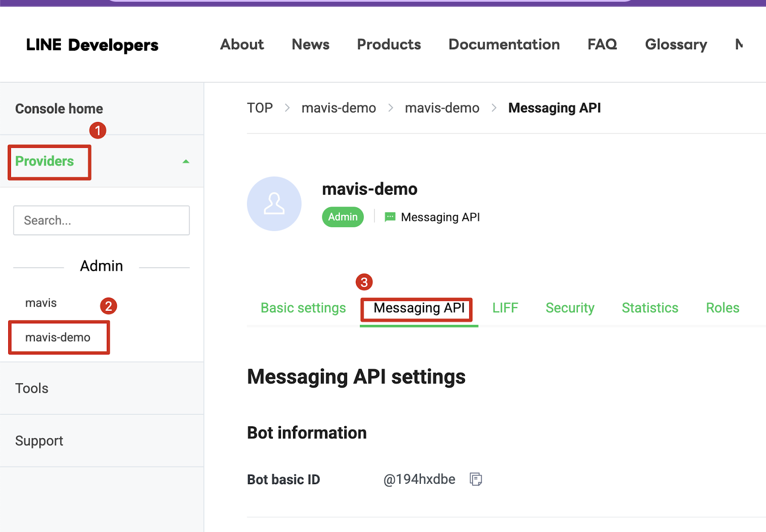Viewport: 766px width, 532px height.
Task: Click the first mavis-demo breadcrumb link
Action: click(x=339, y=108)
